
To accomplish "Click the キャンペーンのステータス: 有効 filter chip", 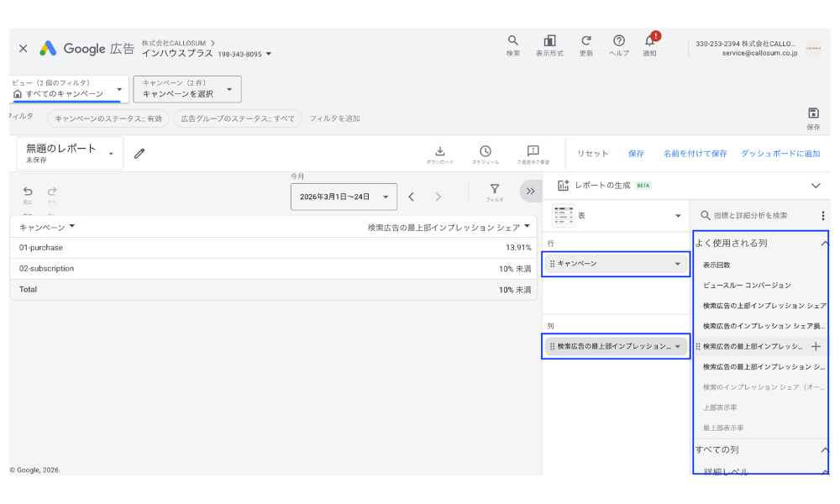I will (x=108, y=118).
